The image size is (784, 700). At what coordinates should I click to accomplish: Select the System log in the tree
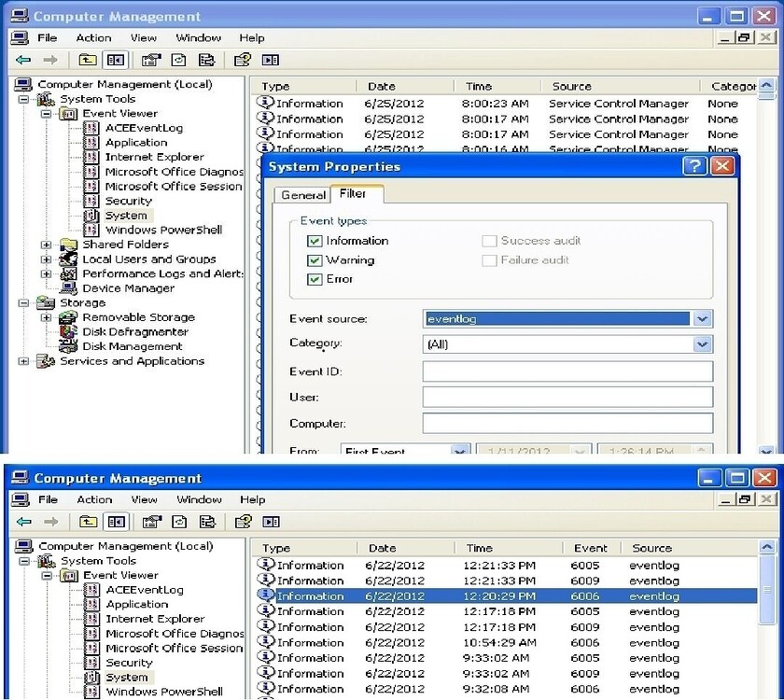coord(125,215)
